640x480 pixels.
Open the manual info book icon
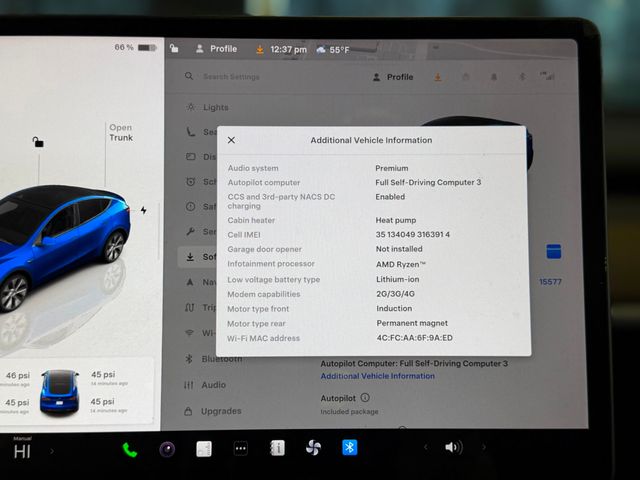[277, 448]
